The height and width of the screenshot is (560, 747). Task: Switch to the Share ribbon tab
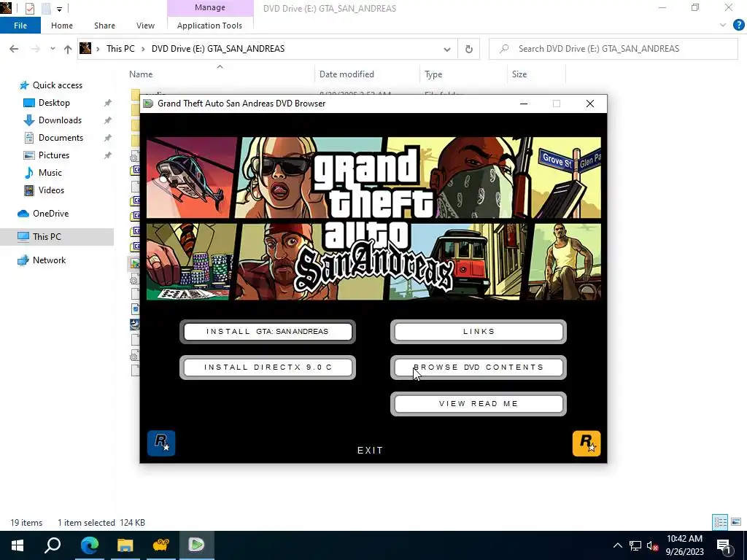click(104, 26)
